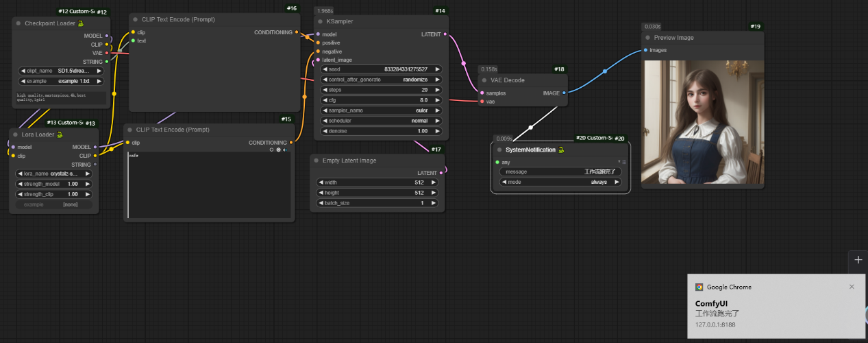Toggle collapse dot on the Preview Image node

point(647,38)
